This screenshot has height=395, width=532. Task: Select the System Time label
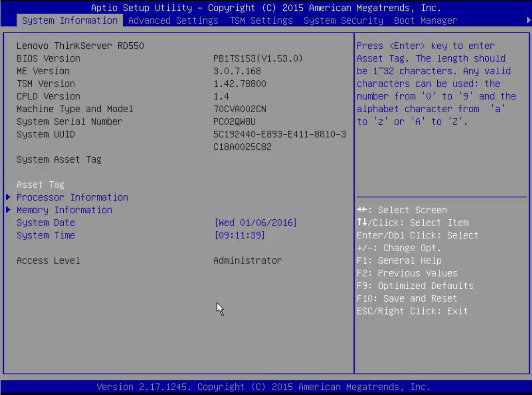46,235
